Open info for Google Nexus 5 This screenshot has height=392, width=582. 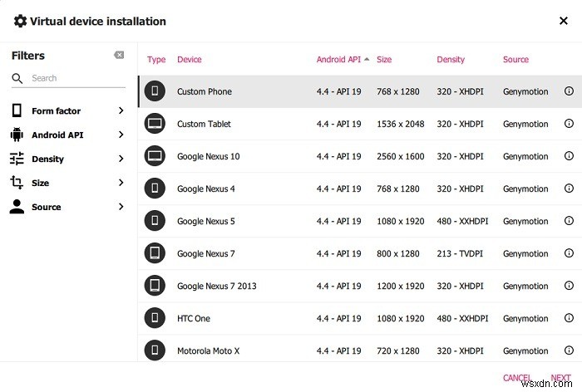569,221
